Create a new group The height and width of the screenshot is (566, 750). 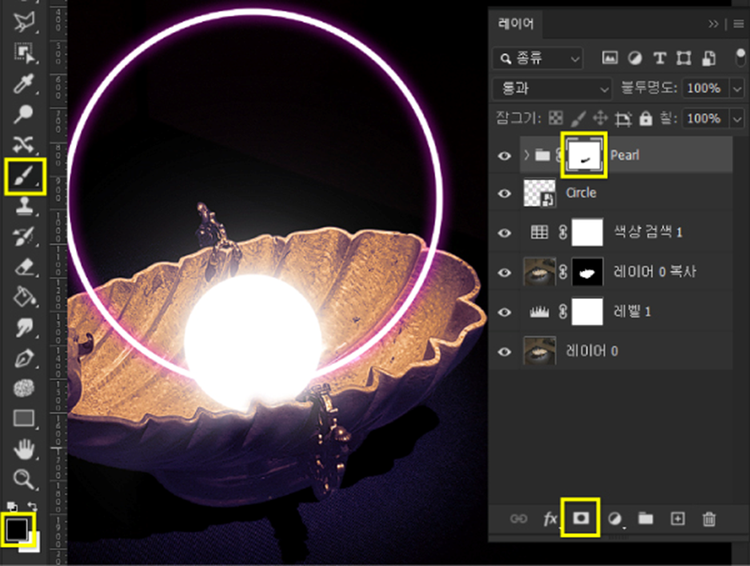(646, 519)
